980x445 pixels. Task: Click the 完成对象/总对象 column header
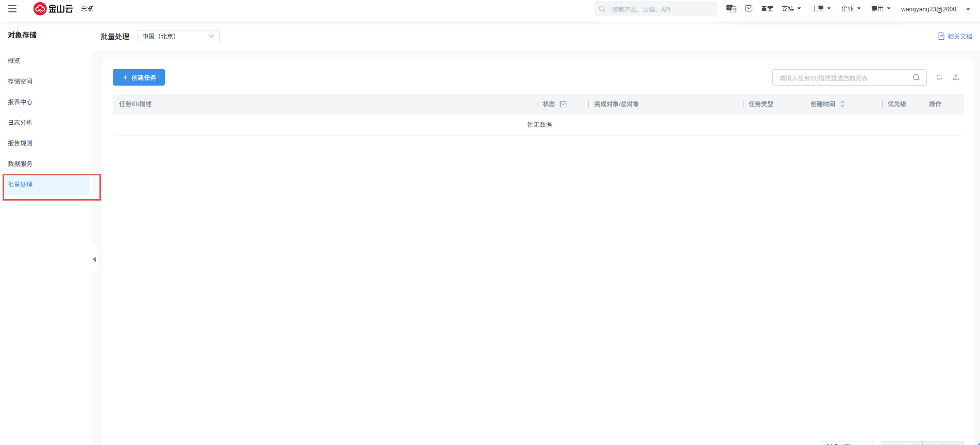[616, 104]
